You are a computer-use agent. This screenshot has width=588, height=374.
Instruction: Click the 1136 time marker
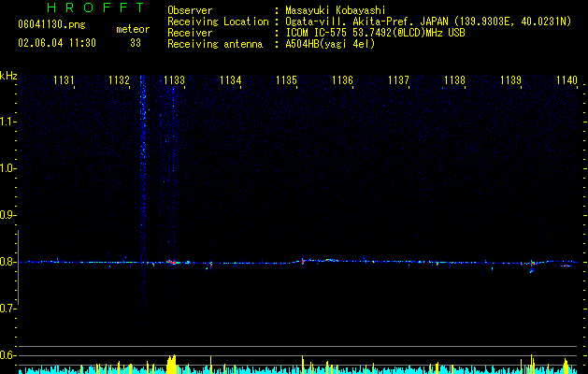tap(342, 80)
